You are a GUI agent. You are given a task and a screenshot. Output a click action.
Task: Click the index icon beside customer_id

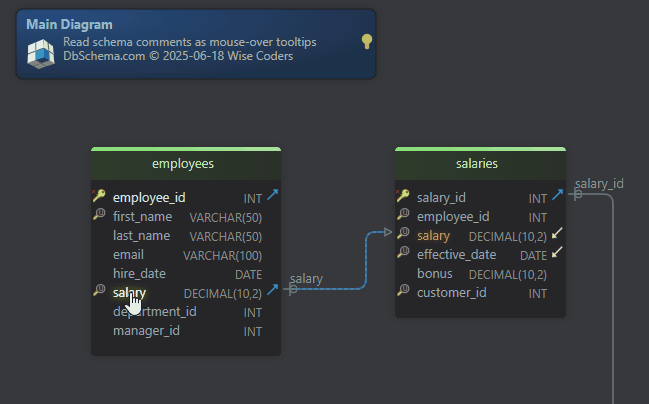[x=403, y=290]
